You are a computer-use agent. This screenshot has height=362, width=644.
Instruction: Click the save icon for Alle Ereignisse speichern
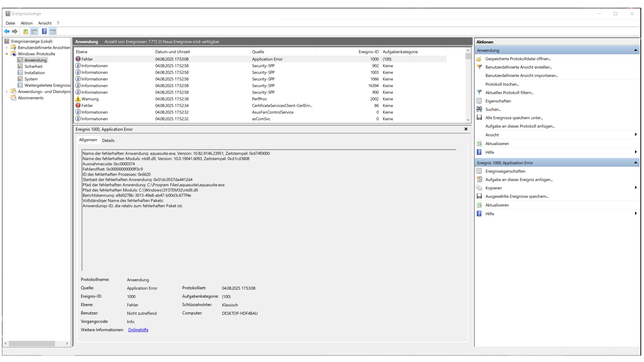[x=479, y=118]
